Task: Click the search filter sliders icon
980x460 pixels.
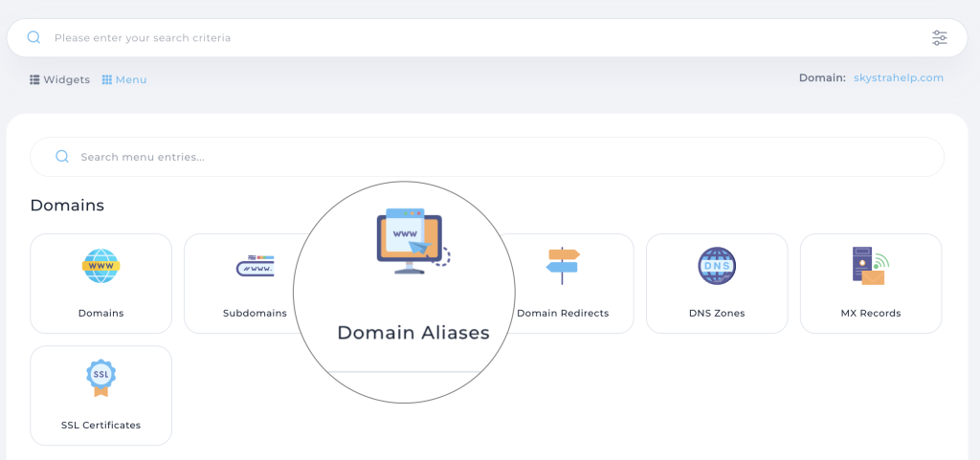Action: 940,38
